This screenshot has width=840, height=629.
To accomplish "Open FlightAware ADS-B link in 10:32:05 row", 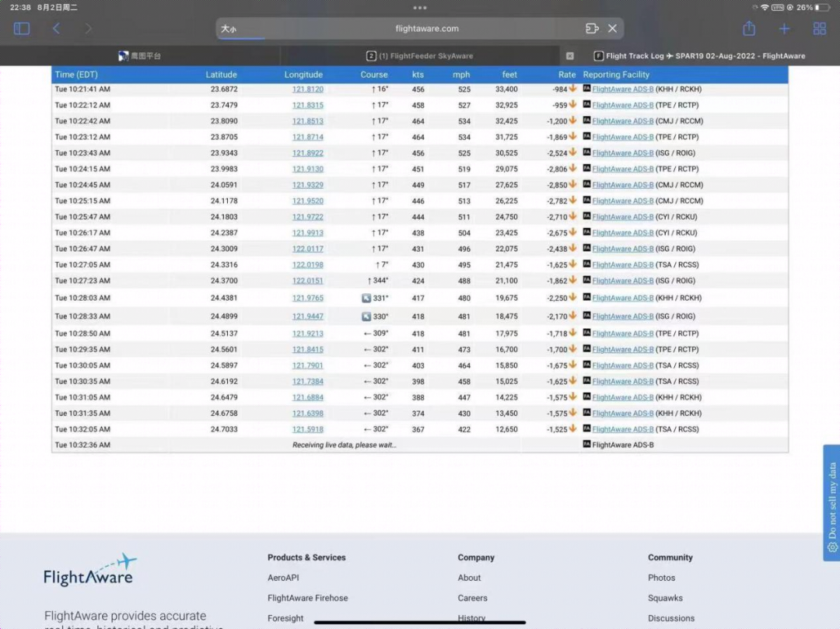I will coord(623,429).
